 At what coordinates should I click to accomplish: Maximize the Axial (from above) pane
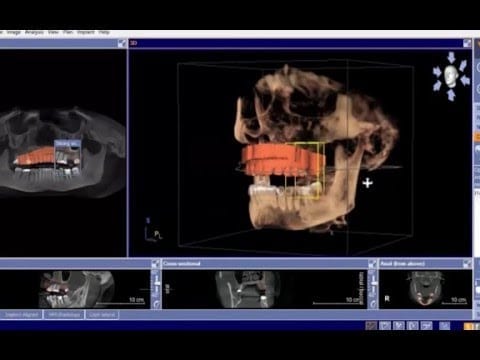click(x=467, y=264)
